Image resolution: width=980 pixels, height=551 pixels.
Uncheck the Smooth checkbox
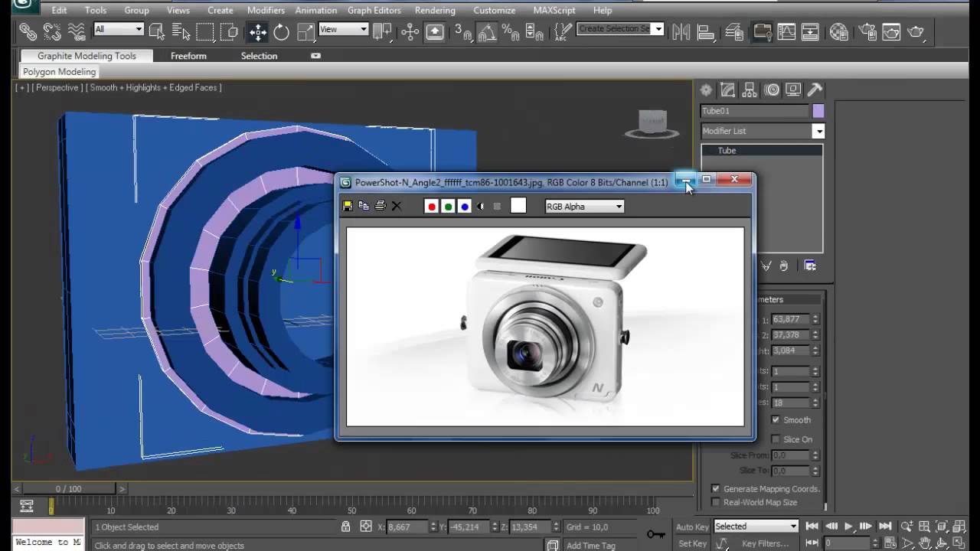pos(776,420)
